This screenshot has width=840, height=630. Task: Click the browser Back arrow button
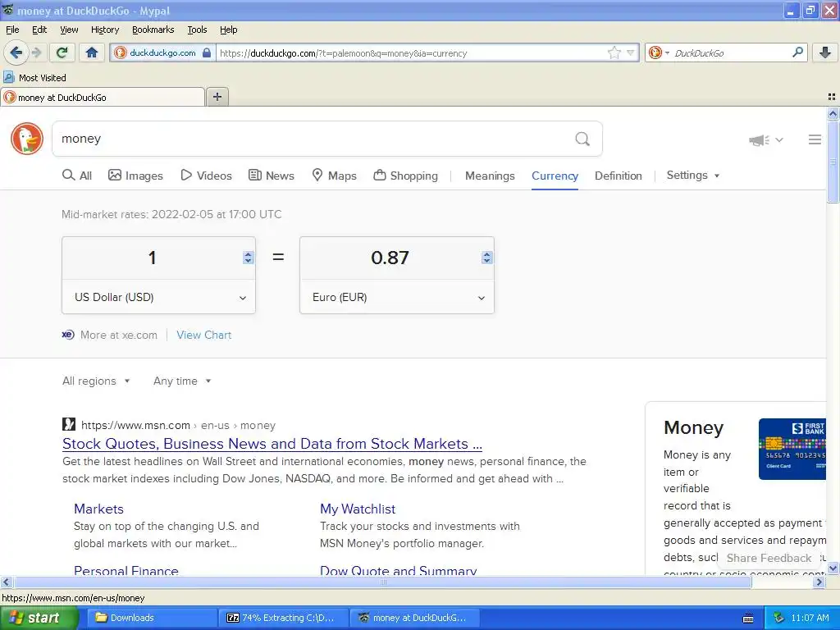(16, 52)
